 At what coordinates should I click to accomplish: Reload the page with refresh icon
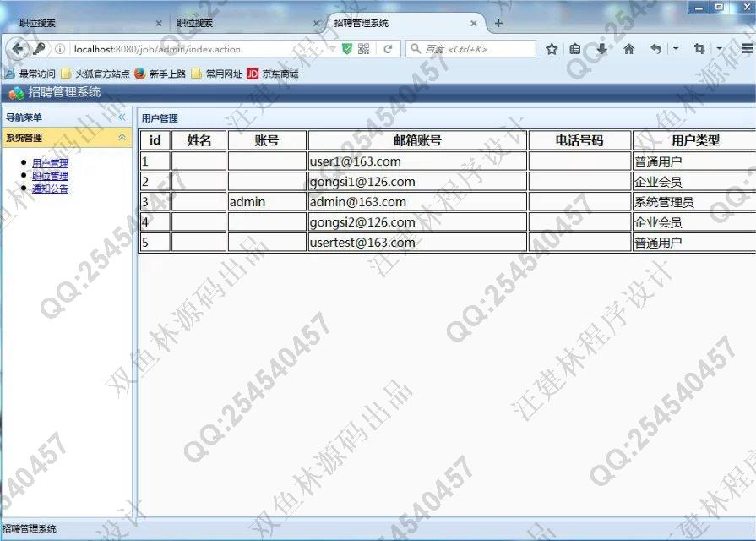pyautogui.click(x=388, y=49)
